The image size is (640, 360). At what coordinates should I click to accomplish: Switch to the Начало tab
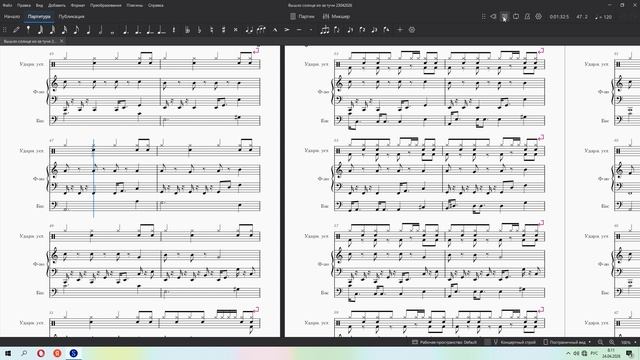(12, 17)
